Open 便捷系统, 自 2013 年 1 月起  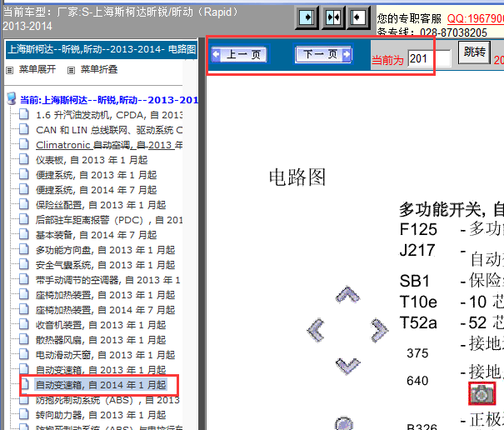pos(96,175)
